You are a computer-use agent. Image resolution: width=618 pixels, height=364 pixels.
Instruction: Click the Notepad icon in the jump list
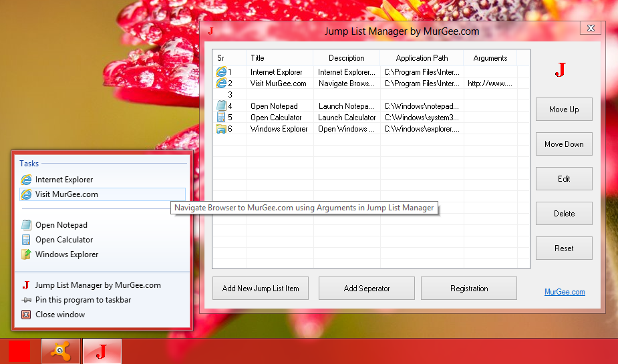(x=26, y=225)
